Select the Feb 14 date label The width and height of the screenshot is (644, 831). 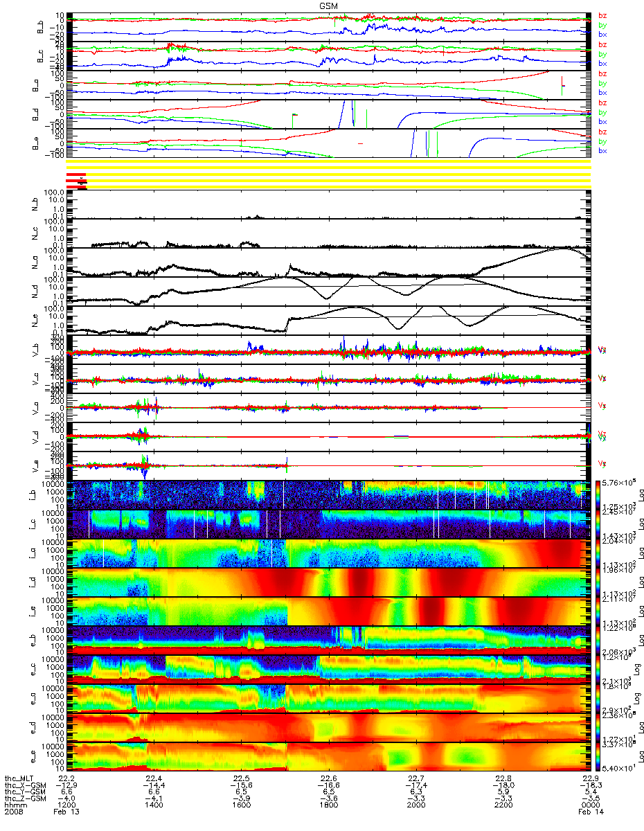pyautogui.click(x=590, y=813)
